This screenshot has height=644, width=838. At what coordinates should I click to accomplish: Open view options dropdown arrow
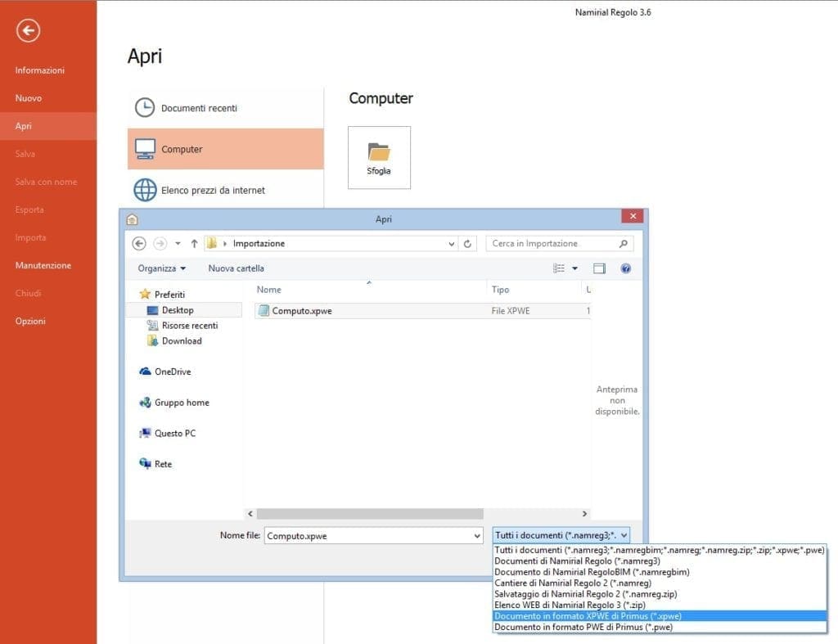575,268
